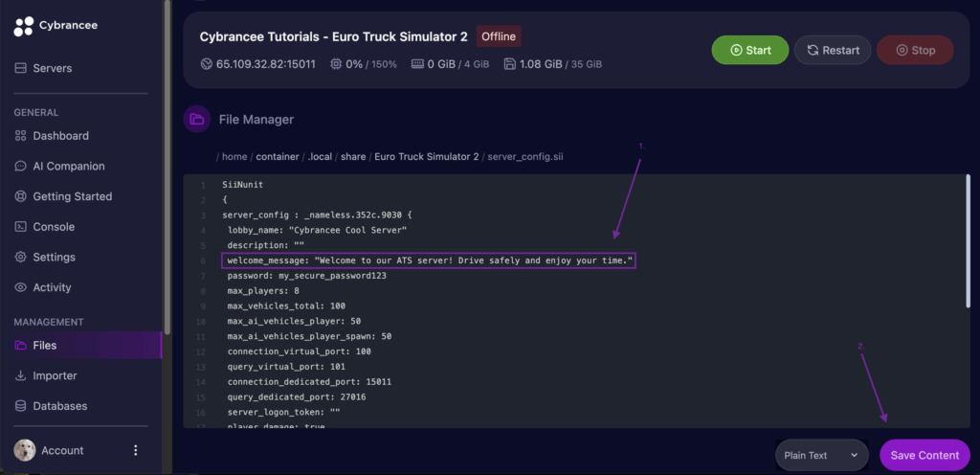
Task: Click the Databases stack icon
Action: coord(21,406)
